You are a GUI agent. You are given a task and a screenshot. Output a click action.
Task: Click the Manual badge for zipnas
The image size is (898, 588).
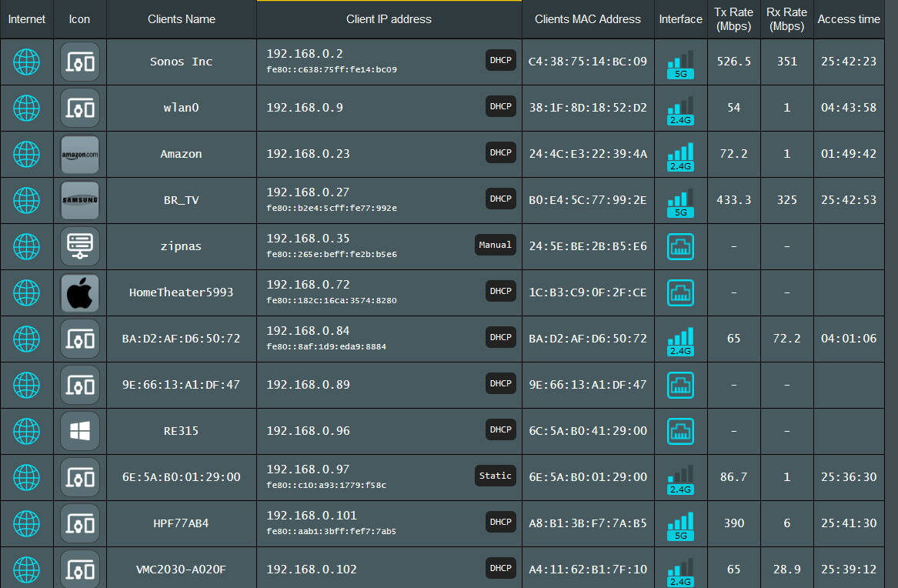496,245
